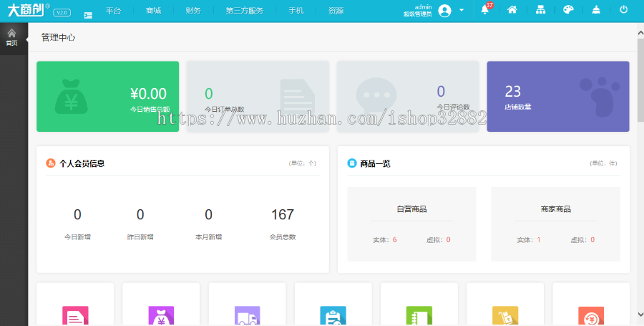Click the 本月新增 label
The image size is (644, 326).
209,237
